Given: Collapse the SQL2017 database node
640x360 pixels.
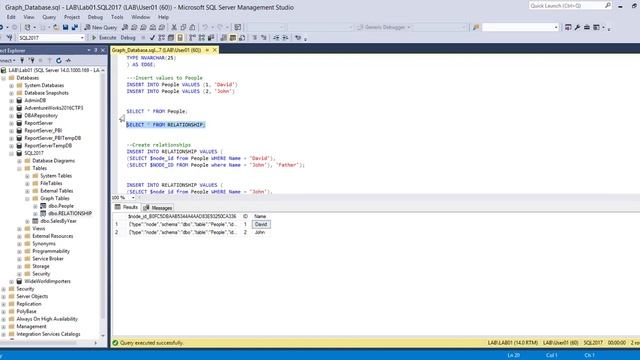Looking at the screenshot, I should [x=11, y=153].
